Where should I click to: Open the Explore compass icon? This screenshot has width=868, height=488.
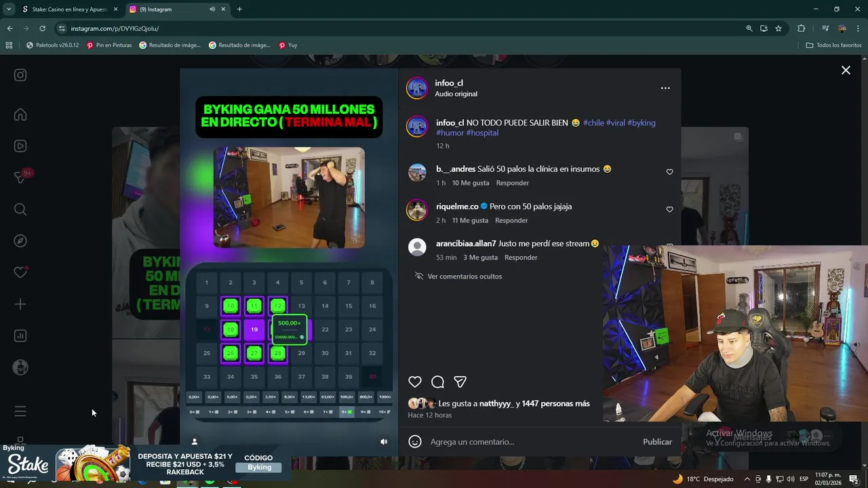(x=20, y=241)
